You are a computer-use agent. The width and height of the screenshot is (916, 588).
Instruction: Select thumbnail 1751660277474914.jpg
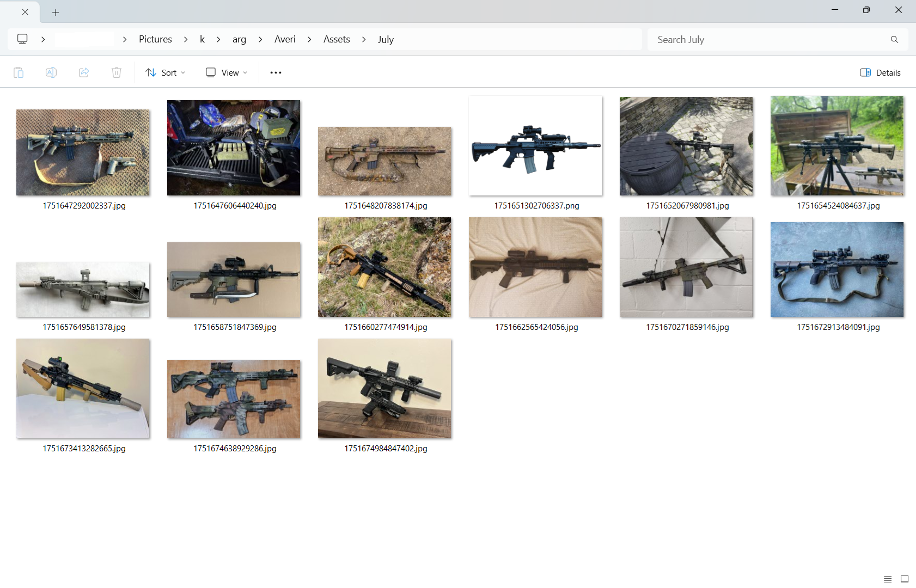point(384,267)
